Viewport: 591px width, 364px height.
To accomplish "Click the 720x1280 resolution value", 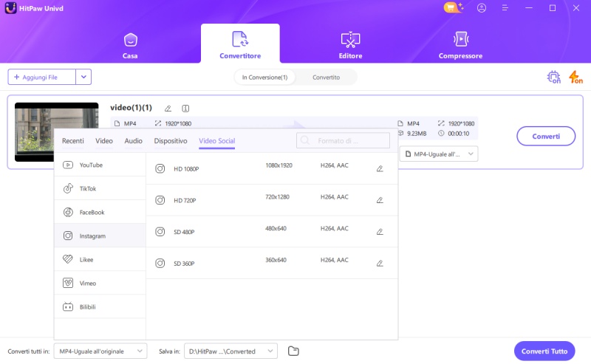I will (x=277, y=196).
